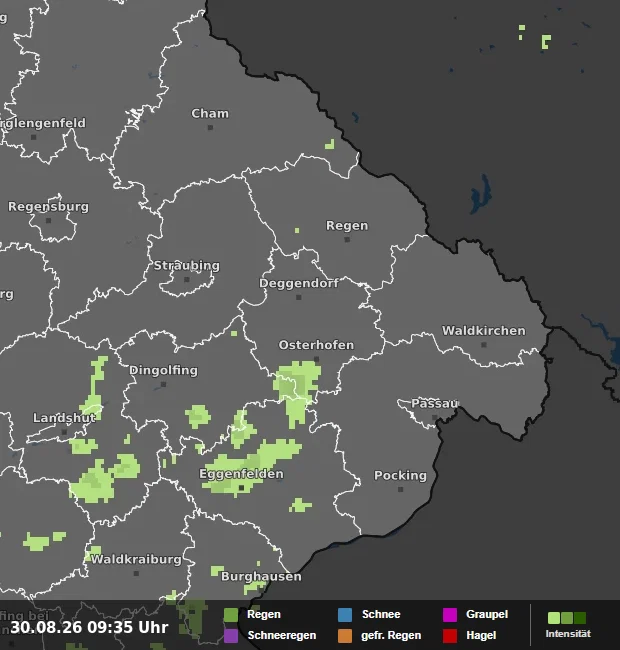Click the purple Schneeregen legend swatch
This screenshot has height=650, width=620.
231,636
